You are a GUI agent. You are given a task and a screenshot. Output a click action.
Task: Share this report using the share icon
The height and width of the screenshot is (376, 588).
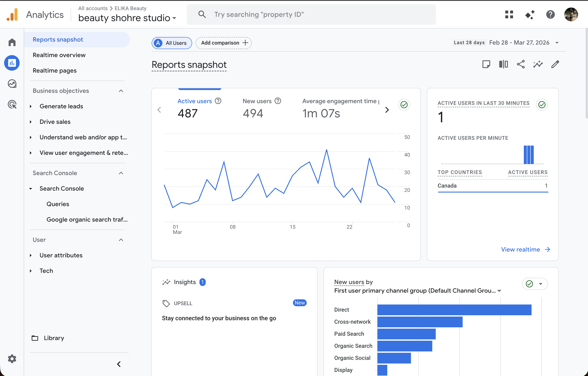click(x=521, y=64)
